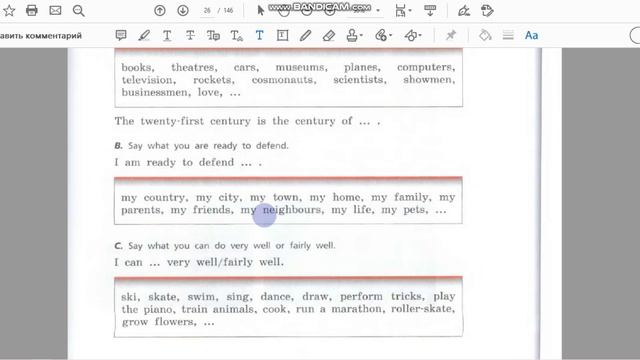Print the document using the printer icon
This screenshot has height=360, width=640.
click(32, 11)
